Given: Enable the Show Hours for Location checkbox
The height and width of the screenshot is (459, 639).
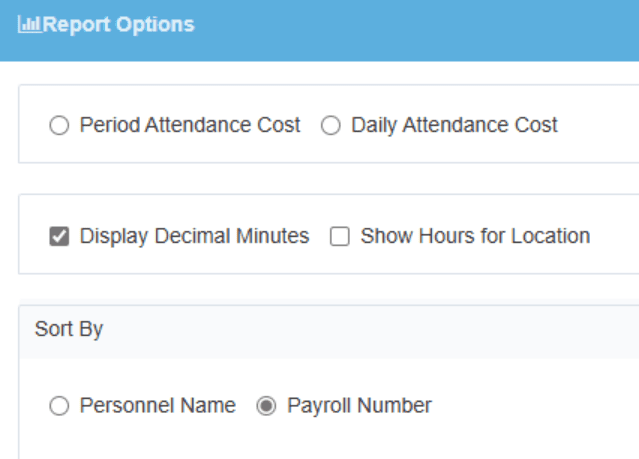Looking at the screenshot, I should pyautogui.click(x=340, y=237).
